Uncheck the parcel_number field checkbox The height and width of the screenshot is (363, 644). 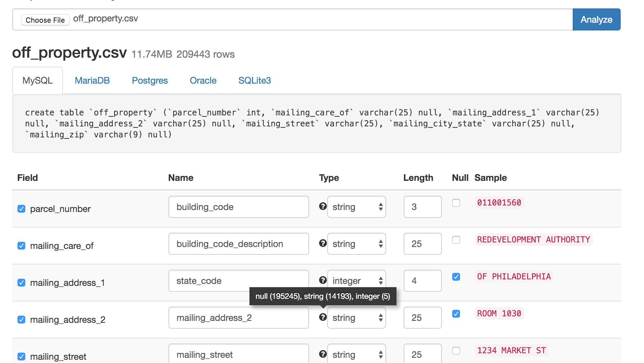pyautogui.click(x=21, y=209)
